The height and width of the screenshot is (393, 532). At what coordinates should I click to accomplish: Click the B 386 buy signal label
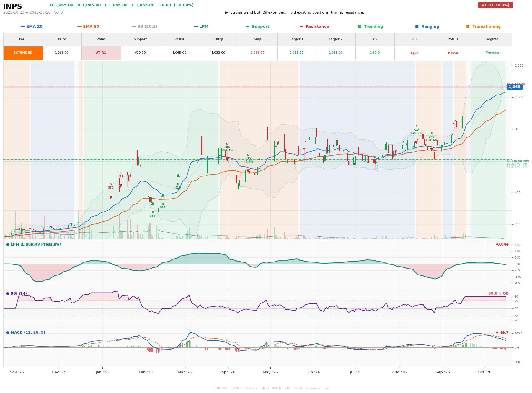[x=162, y=206]
